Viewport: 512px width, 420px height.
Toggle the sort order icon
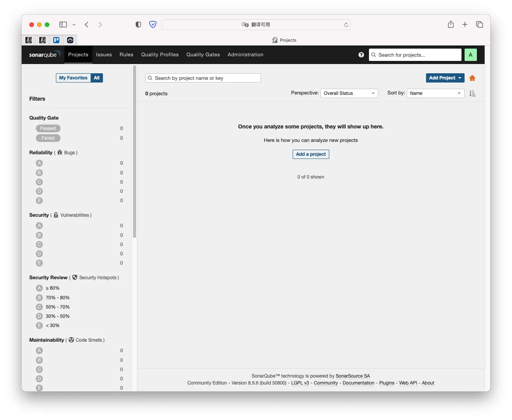click(x=472, y=93)
